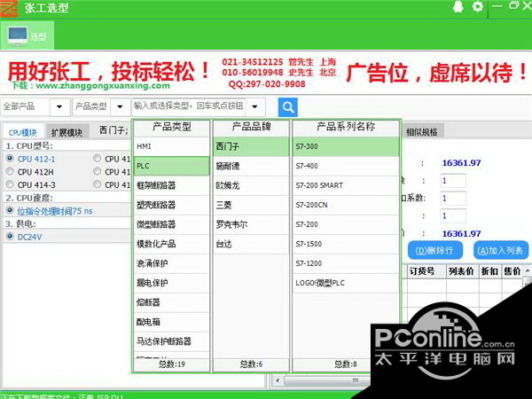Select 配电箱 in product type list

(172, 322)
